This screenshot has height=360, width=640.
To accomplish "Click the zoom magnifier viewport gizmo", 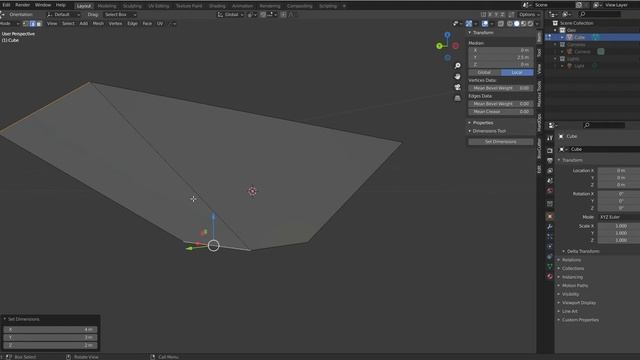I will (x=458, y=66).
